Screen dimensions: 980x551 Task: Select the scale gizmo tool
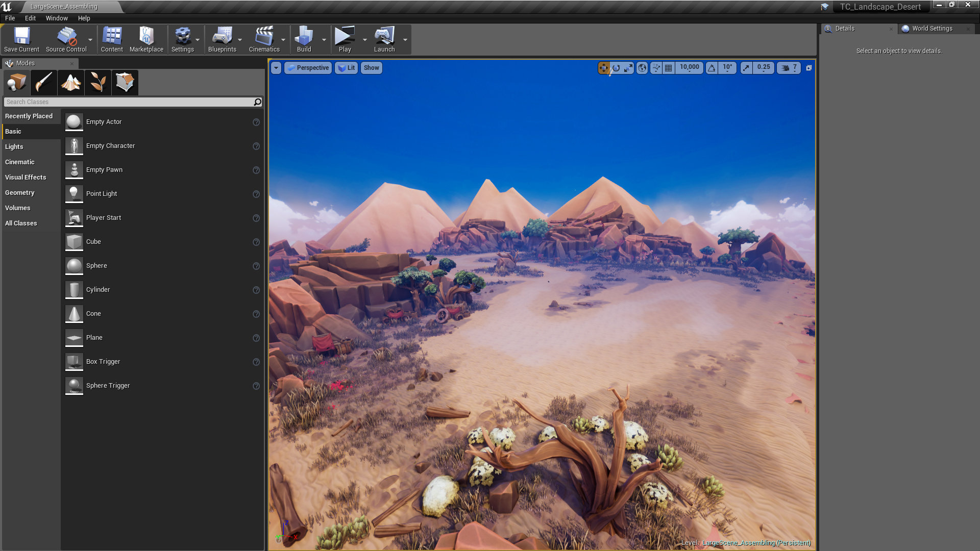(x=628, y=68)
